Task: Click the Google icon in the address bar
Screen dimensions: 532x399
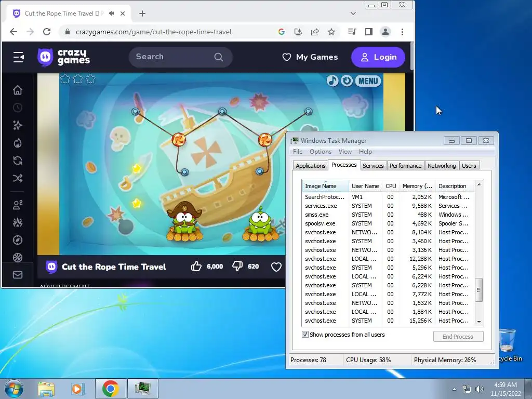Action: coord(281,32)
